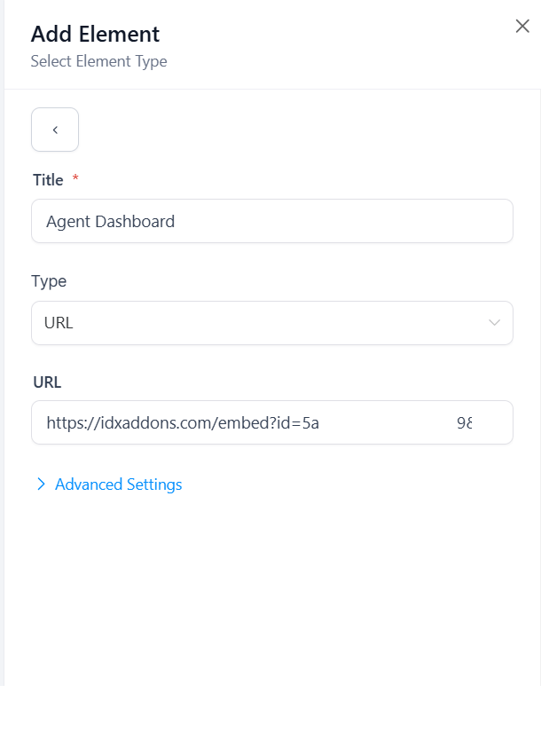Click the Type field label

49,281
